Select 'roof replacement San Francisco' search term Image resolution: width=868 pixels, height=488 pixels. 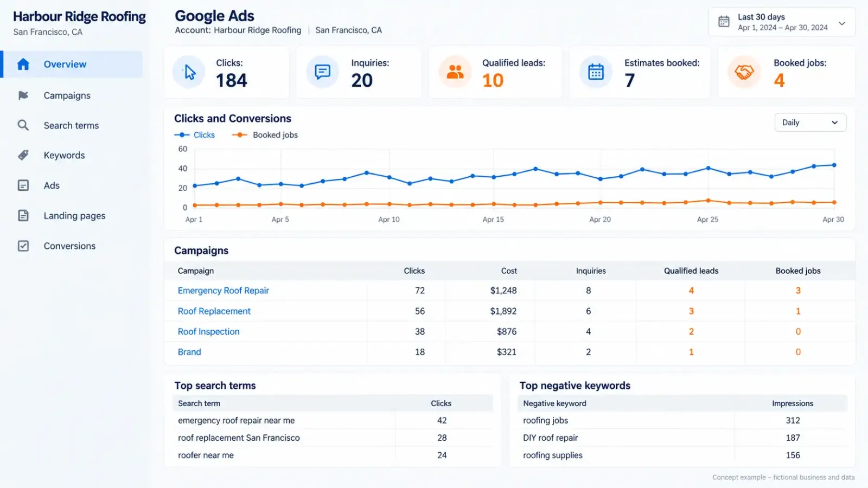[x=239, y=438]
